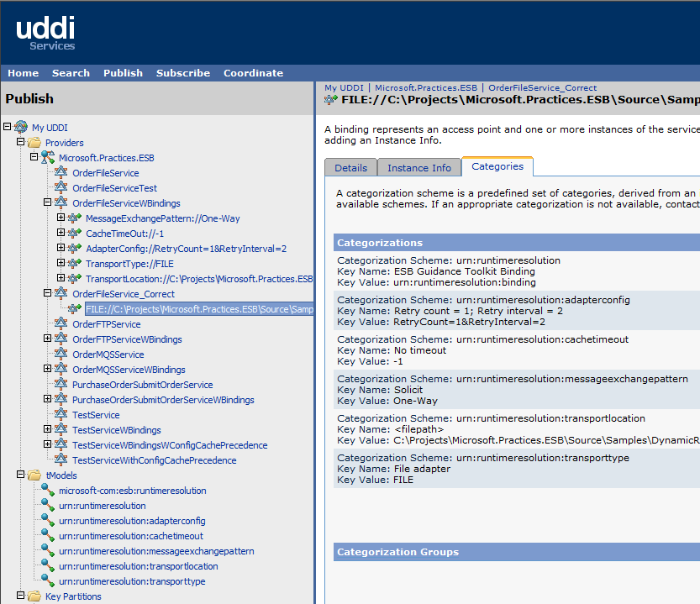This screenshot has width=700, height=604.
Task: Expand the TransportType://FILE binding node
Action: (61, 262)
